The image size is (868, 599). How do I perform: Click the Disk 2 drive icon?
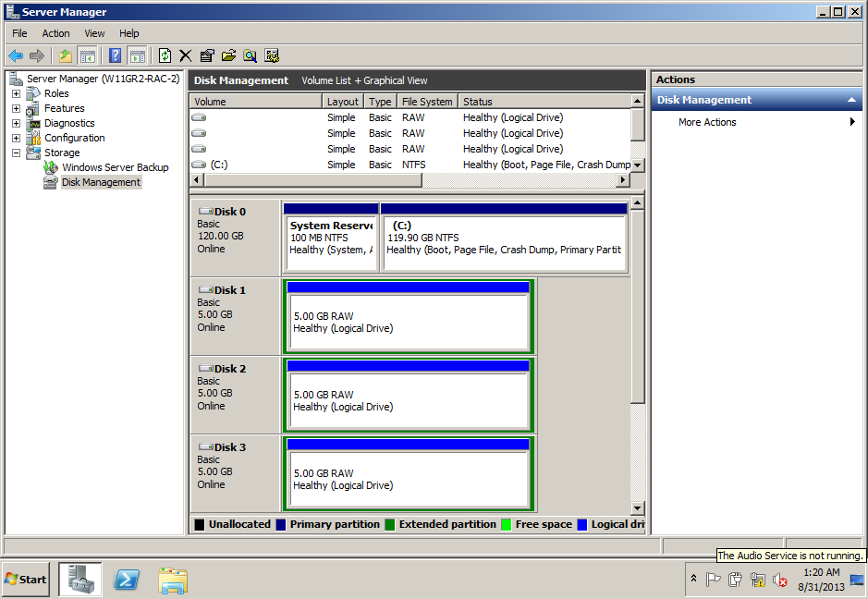coord(206,368)
